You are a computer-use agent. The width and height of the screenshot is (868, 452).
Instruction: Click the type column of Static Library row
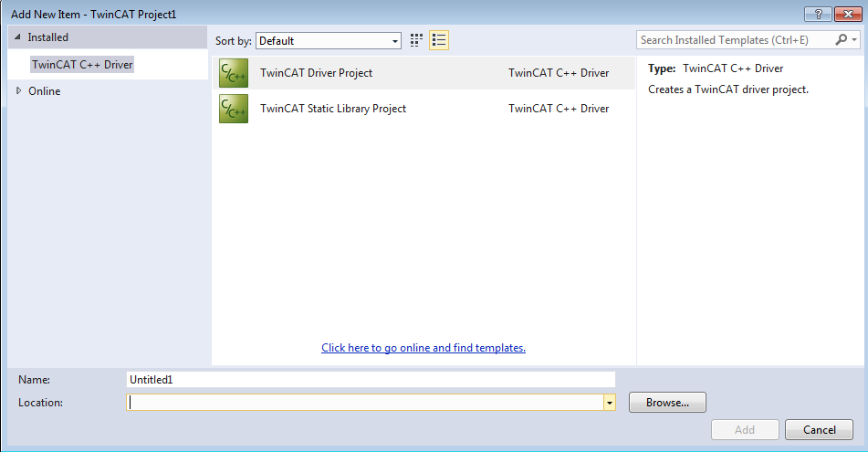click(559, 109)
